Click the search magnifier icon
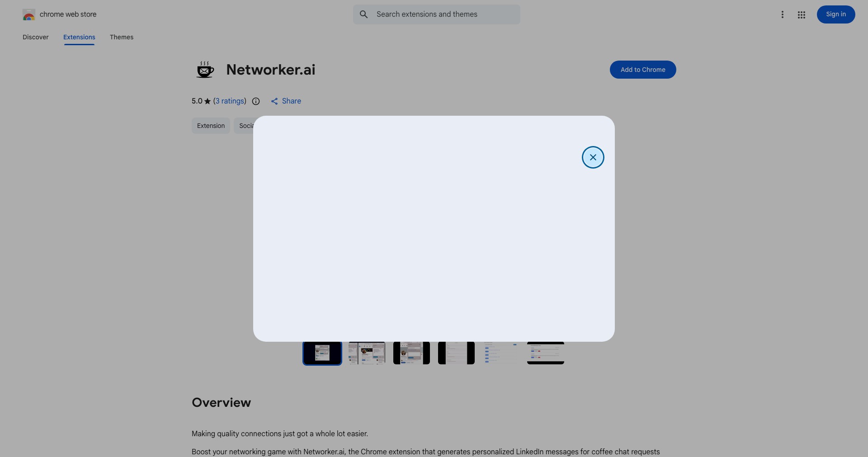 click(363, 14)
